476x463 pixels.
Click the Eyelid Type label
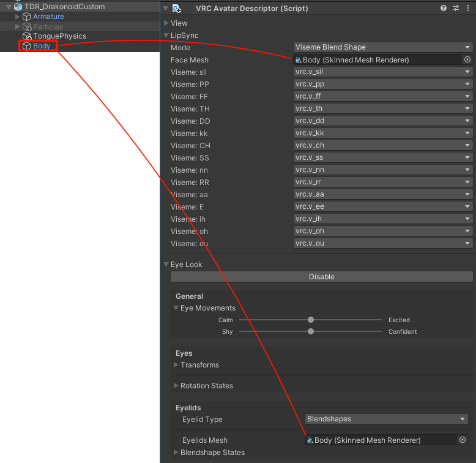[202, 420]
